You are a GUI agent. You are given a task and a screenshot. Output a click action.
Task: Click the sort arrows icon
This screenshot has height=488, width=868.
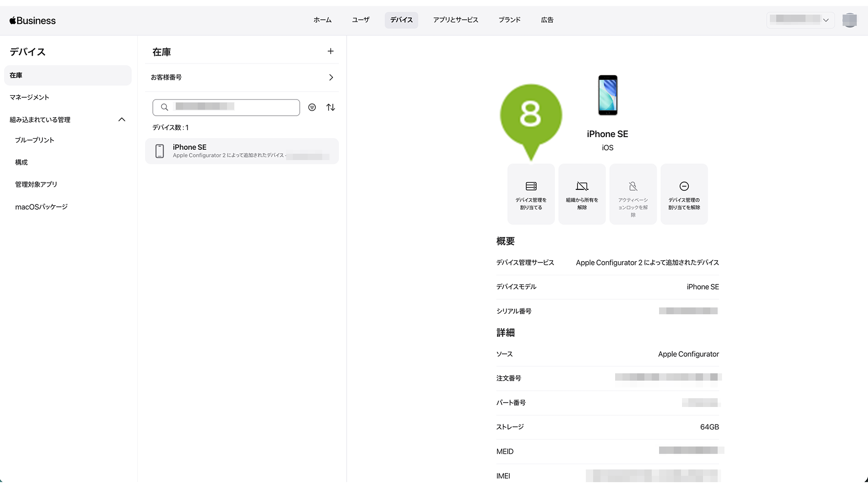(x=331, y=107)
